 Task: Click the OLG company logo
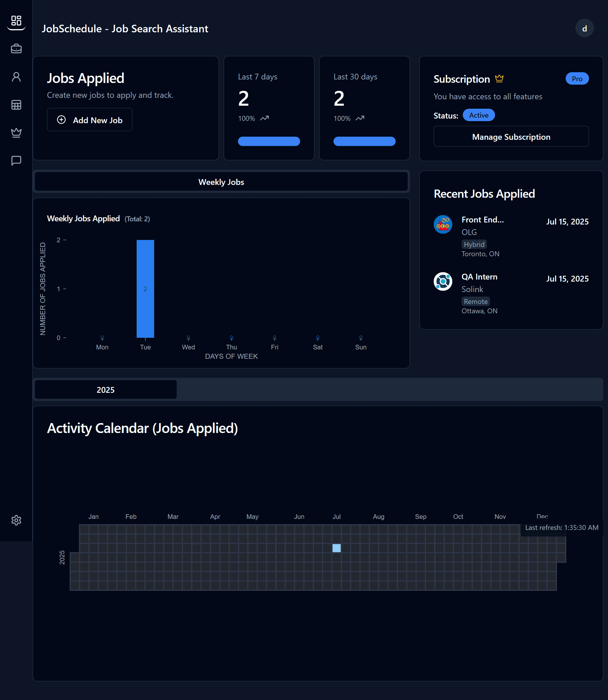(x=443, y=225)
